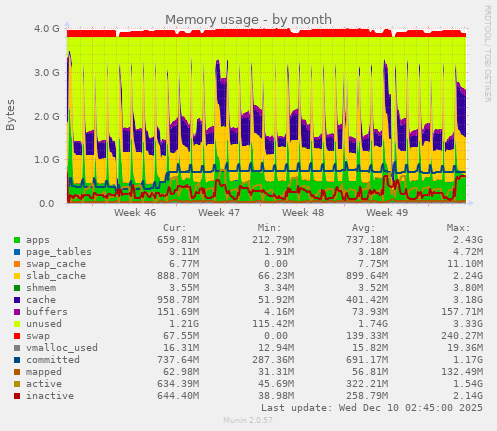Image resolution: width=497 pixels, height=431 pixels.
Task: Click the 3.0 G axis label
Action: (x=47, y=72)
